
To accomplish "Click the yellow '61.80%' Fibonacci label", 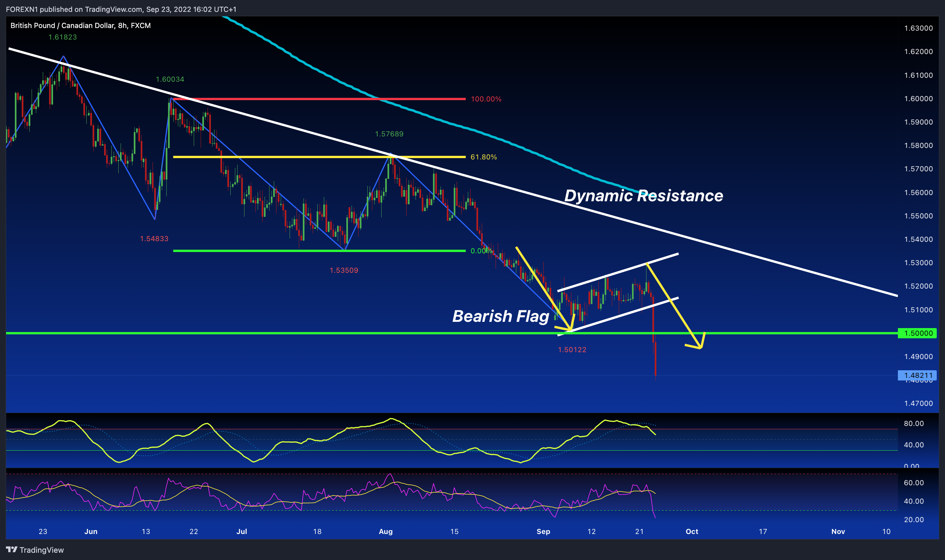I will point(484,157).
